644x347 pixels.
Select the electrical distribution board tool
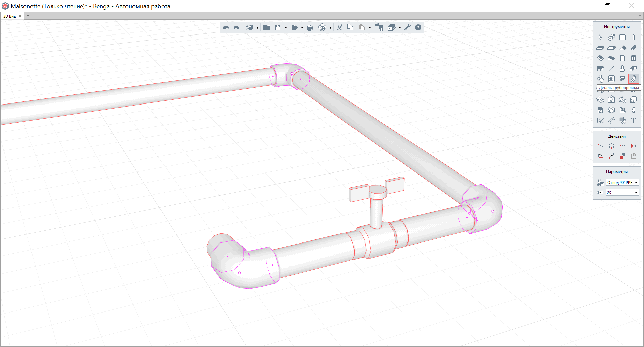click(x=600, y=110)
